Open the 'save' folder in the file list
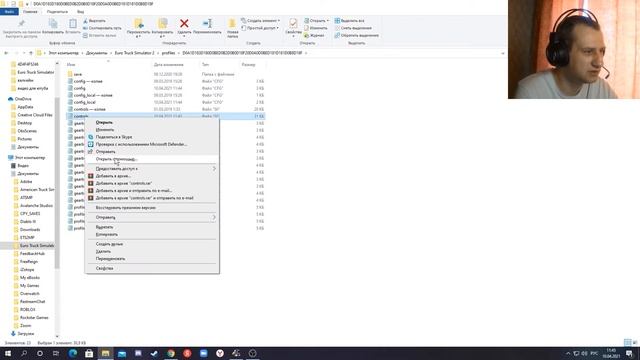640x360 pixels. coord(78,74)
